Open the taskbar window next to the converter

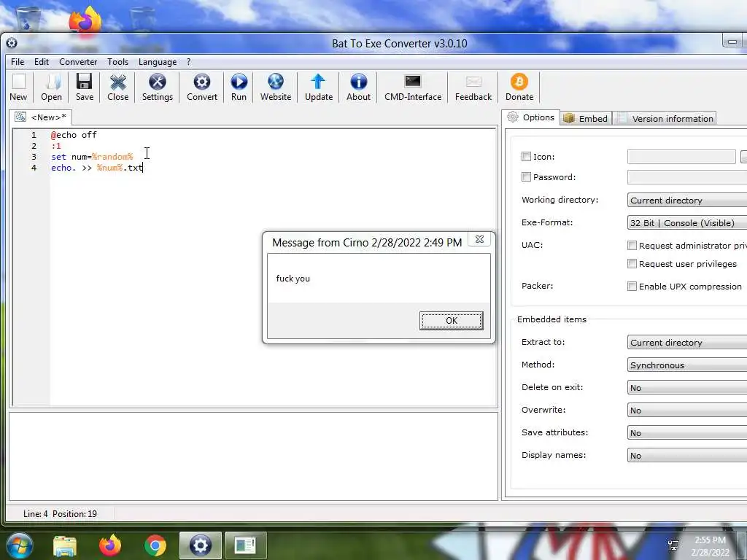[x=245, y=545]
